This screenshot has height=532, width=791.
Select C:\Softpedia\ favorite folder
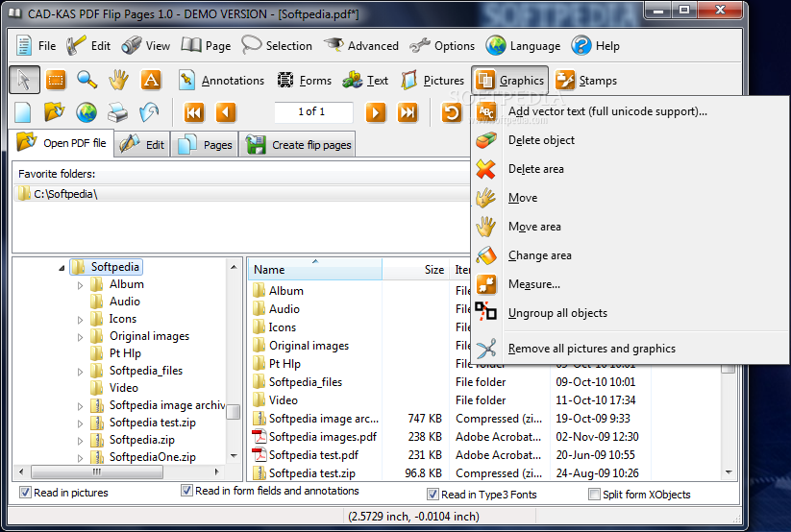(x=242, y=194)
